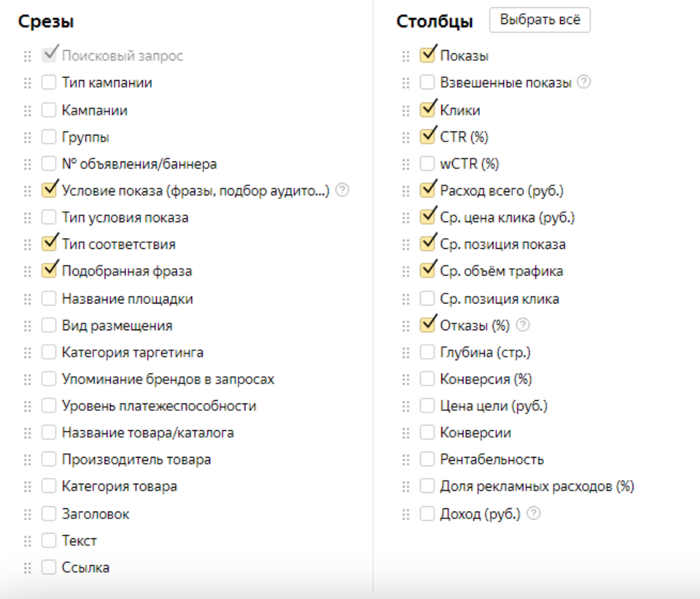Image resolution: width=700 pixels, height=599 pixels.
Task: Grab the drag handle of Тип кампании row
Action: click(x=28, y=83)
